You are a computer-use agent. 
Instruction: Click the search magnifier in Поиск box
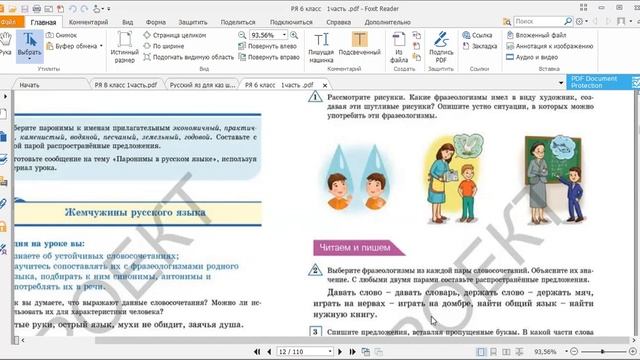click(568, 21)
